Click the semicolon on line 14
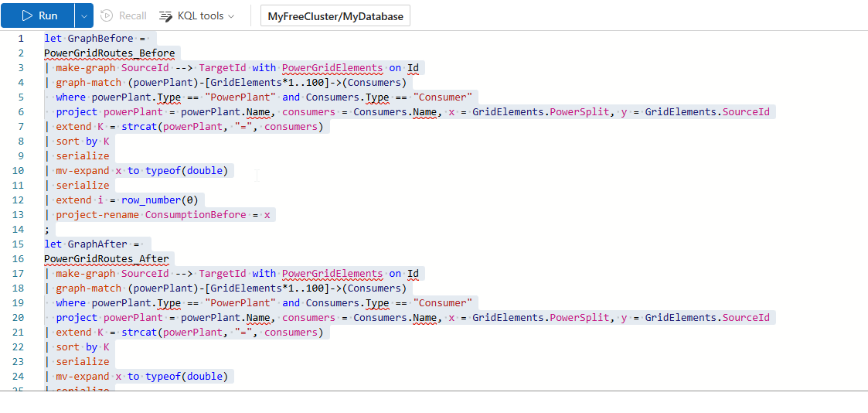 46,230
